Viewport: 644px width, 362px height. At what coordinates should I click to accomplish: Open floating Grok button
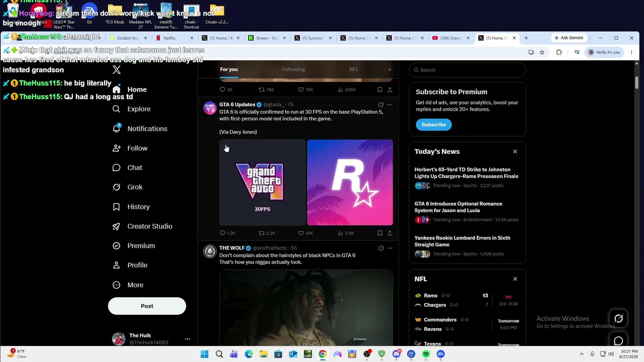point(619,319)
